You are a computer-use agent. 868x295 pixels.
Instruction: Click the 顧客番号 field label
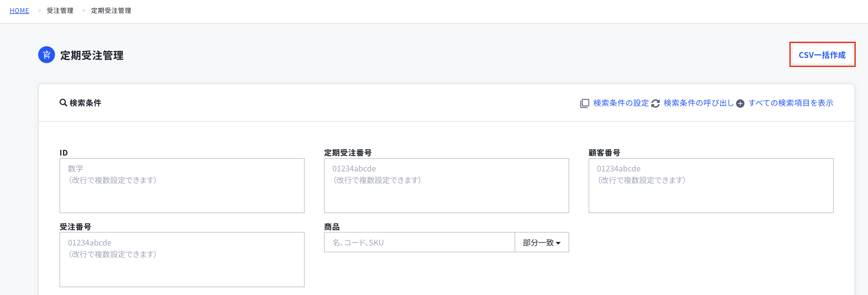[604, 153]
